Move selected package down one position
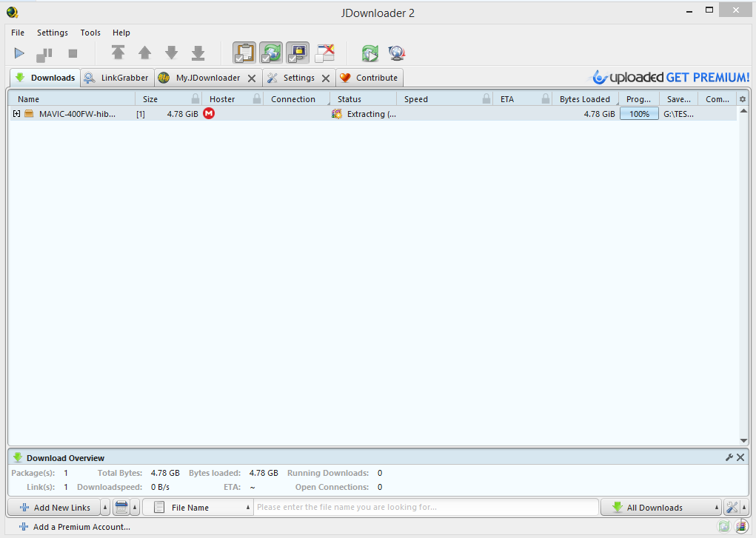756x538 pixels. (172, 53)
